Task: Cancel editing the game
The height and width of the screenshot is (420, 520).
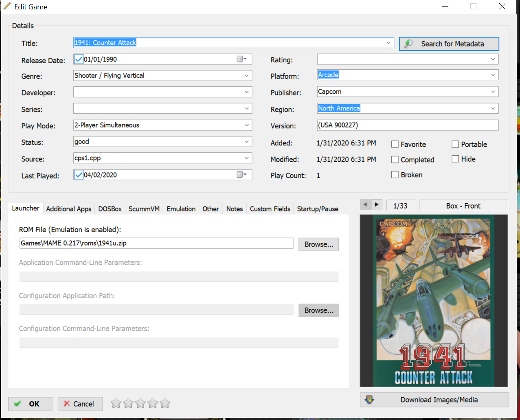Action: click(80, 404)
